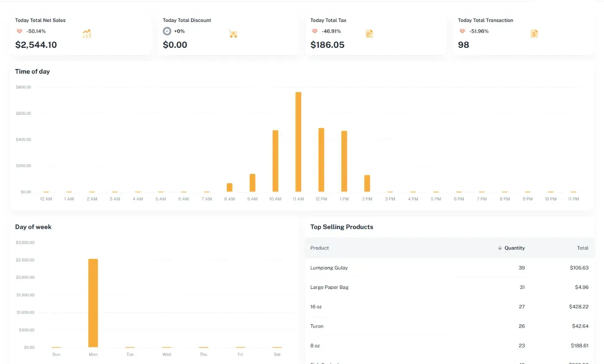
Task: Click the quantity 39 cell
Action: coord(522,268)
